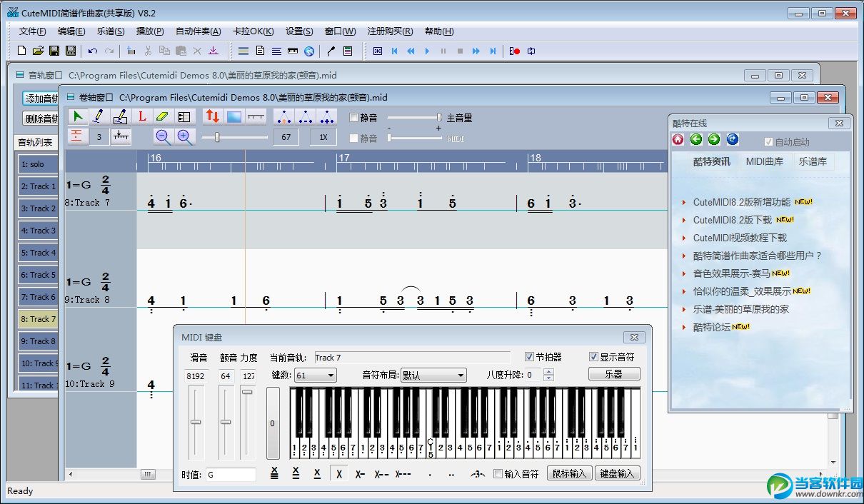Click the globe icon in main toolbar
The height and width of the screenshot is (504, 864).
pyautogui.click(x=309, y=51)
